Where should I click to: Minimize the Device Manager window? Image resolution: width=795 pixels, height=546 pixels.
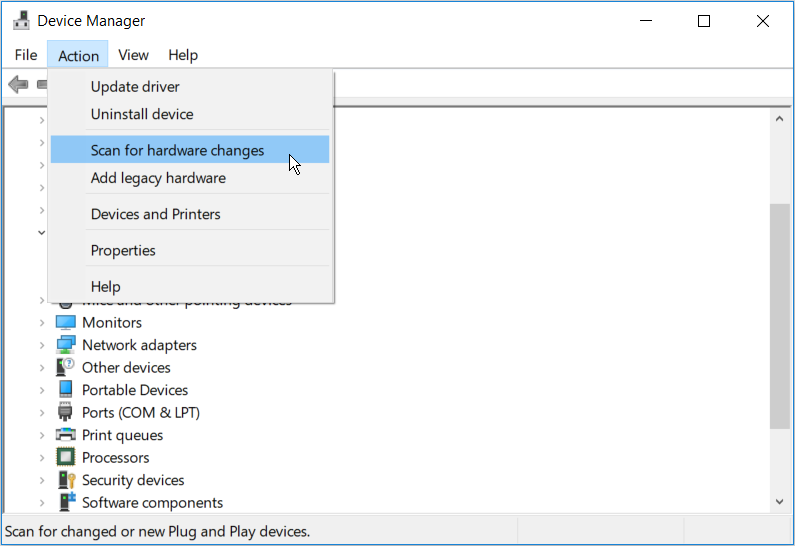[x=646, y=21]
